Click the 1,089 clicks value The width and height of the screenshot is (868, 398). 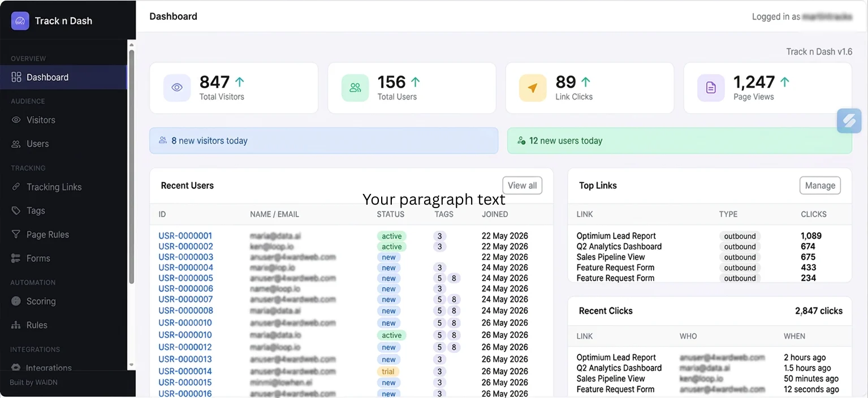(x=811, y=236)
